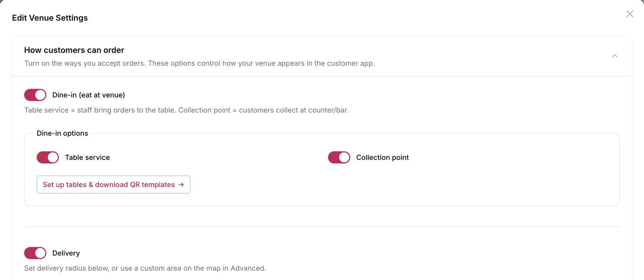Click the Table service explanation helper text
The image size is (644, 280).
[186, 110]
